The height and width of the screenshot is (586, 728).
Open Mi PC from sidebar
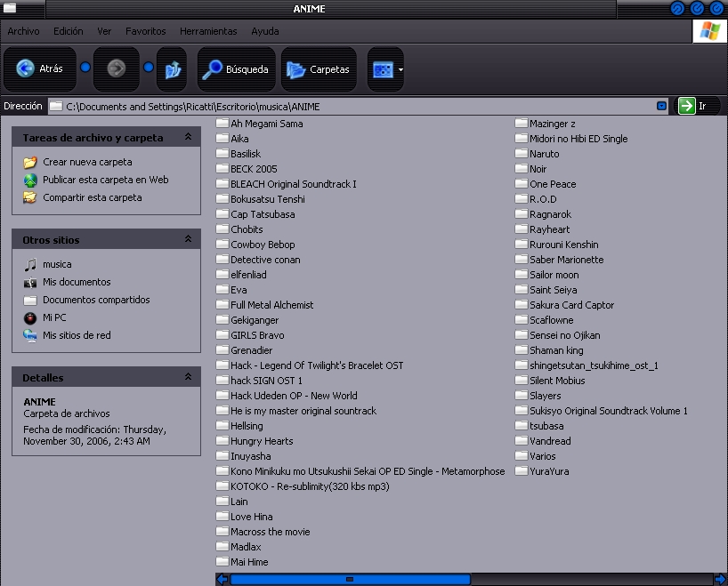[54, 317]
